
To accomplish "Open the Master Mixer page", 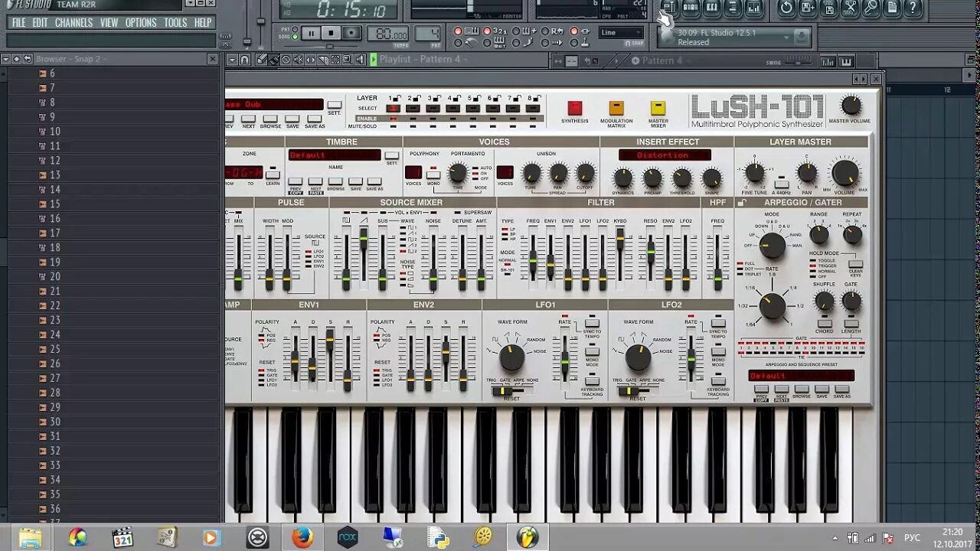I will point(658,108).
